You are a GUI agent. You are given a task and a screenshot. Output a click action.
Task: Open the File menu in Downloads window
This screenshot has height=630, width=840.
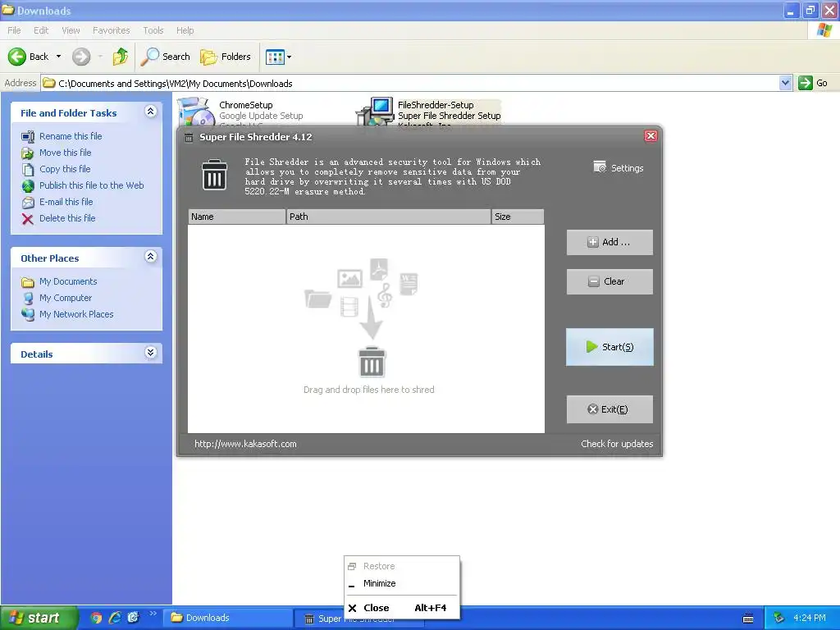coord(14,30)
